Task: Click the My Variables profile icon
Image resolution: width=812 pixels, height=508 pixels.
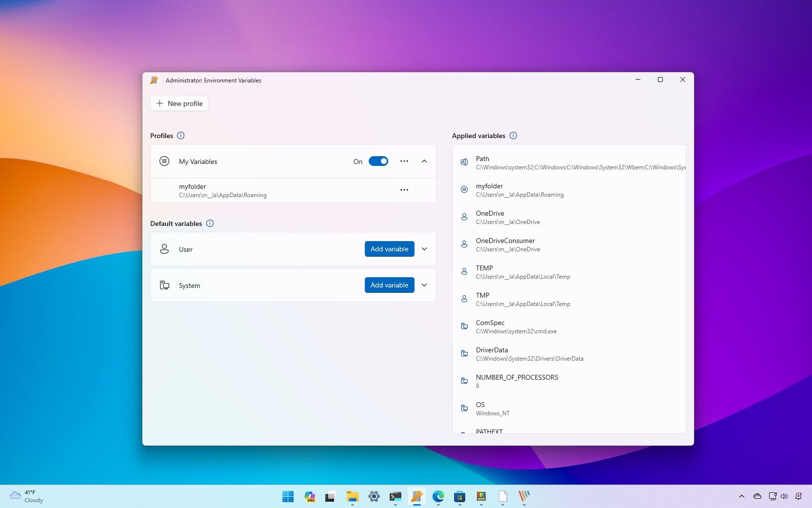Action: [164, 161]
